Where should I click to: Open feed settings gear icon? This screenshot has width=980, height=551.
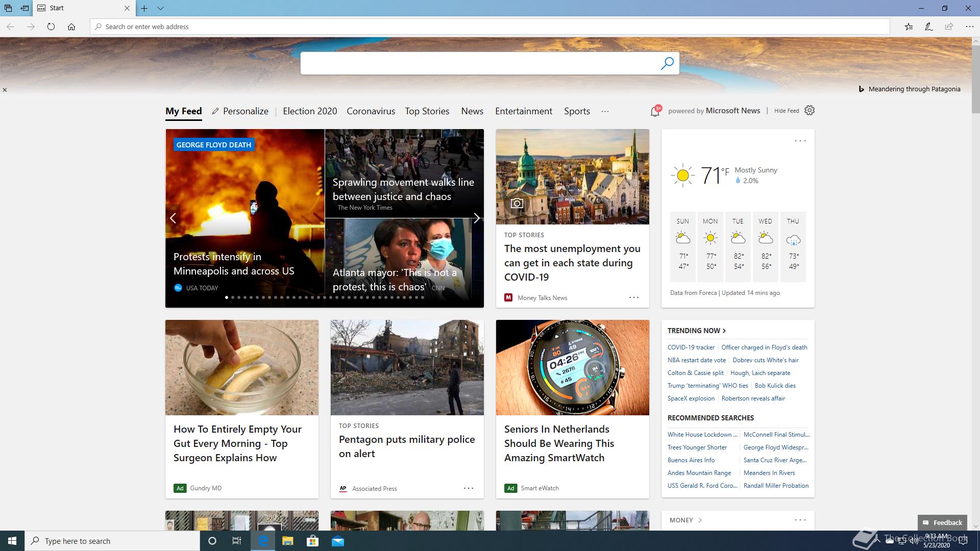coord(810,110)
